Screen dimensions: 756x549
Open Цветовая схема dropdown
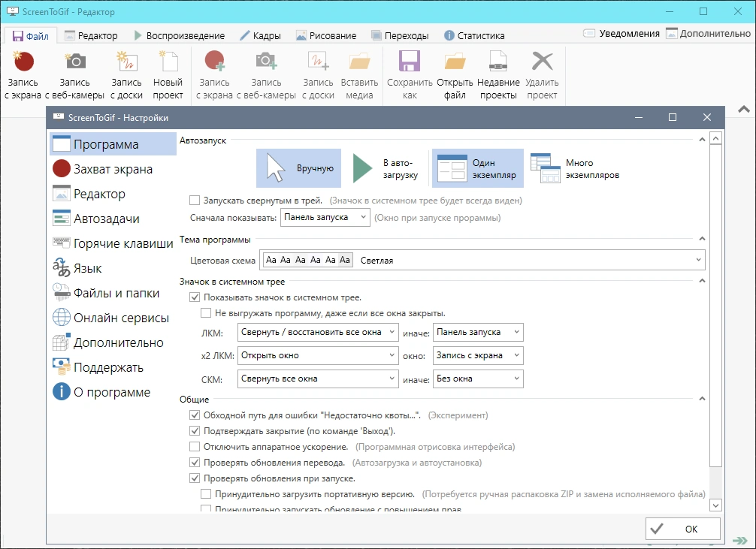coord(482,260)
